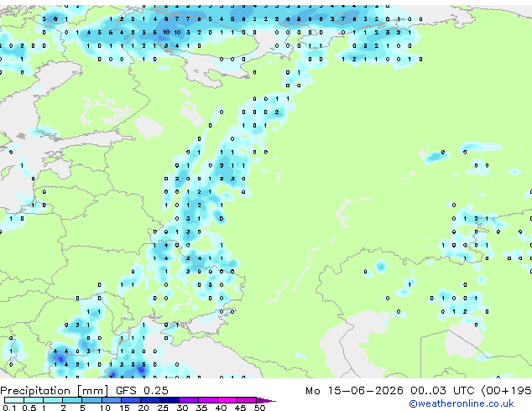
Task: Click the '0.1' legend scale label
Action: tap(9, 408)
